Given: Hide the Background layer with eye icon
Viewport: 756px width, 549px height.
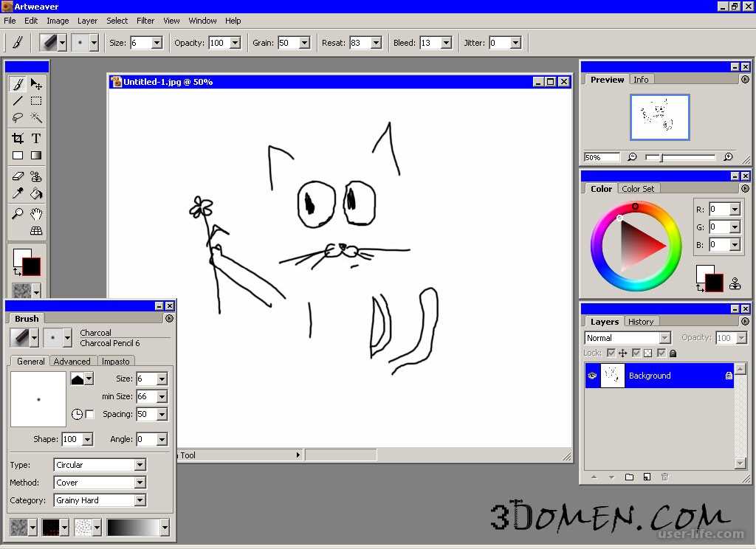Looking at the screenshot, I should pos(592,376).
